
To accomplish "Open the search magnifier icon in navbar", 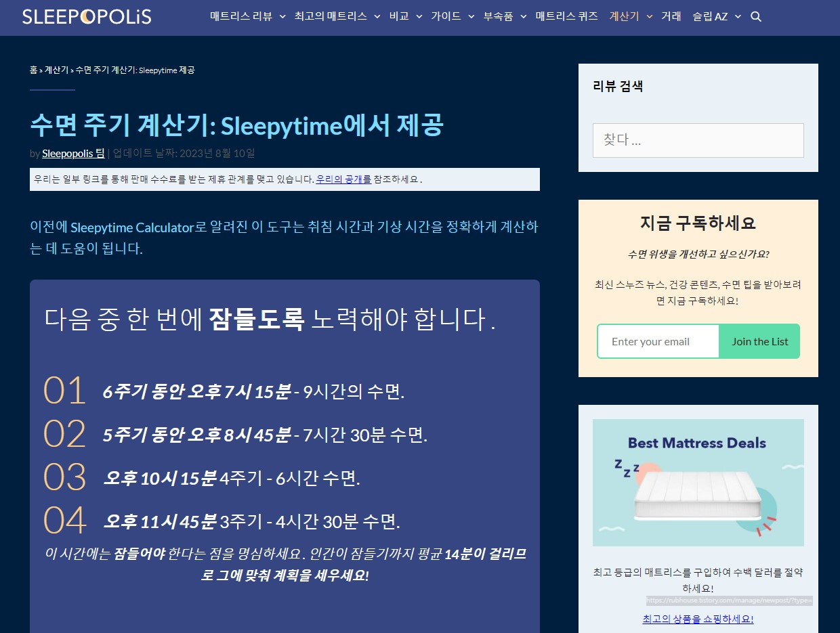I will click(x=756, y=17).
